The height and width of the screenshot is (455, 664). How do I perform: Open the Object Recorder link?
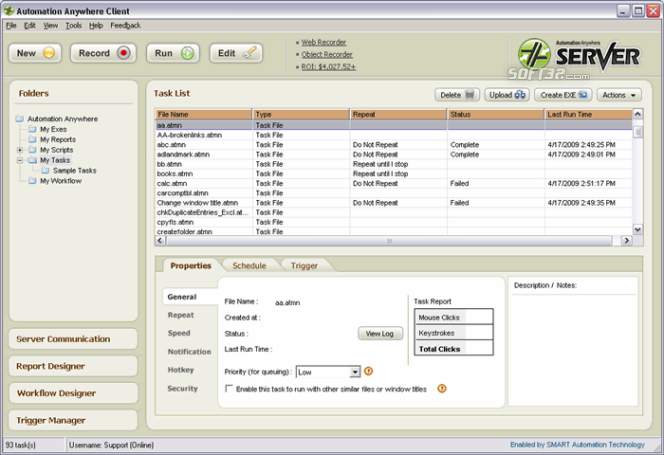(327, 55)
